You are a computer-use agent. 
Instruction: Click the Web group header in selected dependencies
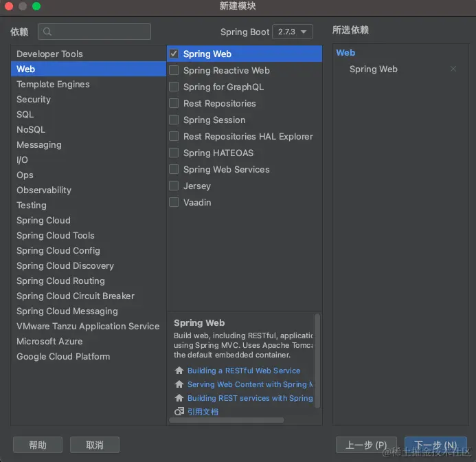tap(345, 52)
